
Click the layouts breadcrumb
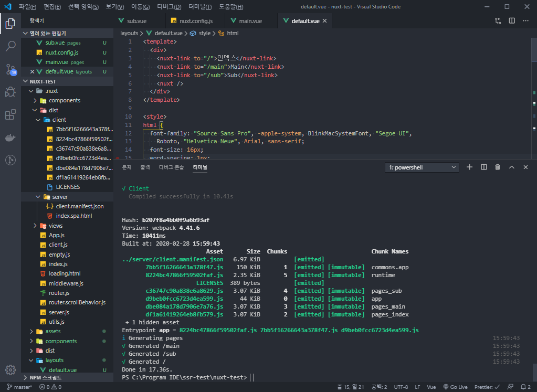point(129,33)
